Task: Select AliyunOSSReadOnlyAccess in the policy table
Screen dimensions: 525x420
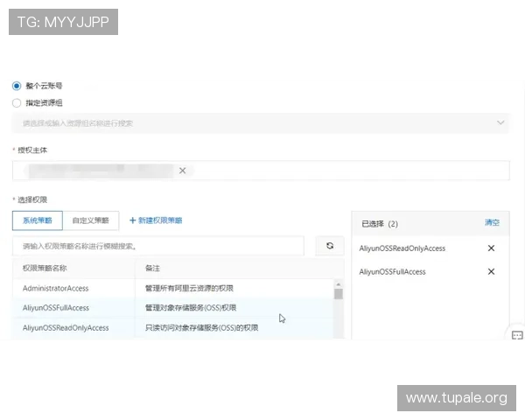Action: click(x=172, y=328)
